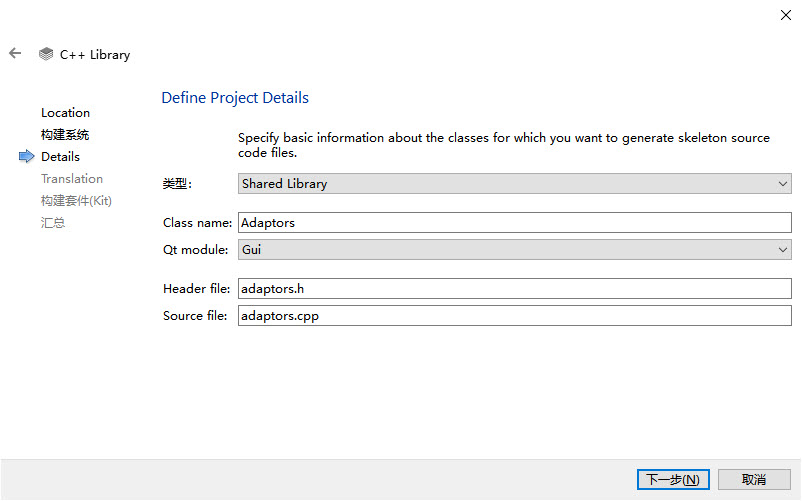Click the Source file adaptors.cpp field
Viewport: 802px width, 501px height.
coord(515,316)
